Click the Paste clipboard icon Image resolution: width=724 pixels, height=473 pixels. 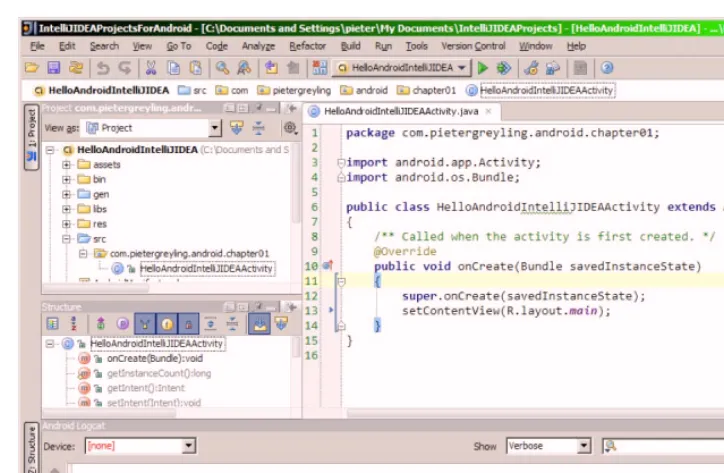point(196,68)
